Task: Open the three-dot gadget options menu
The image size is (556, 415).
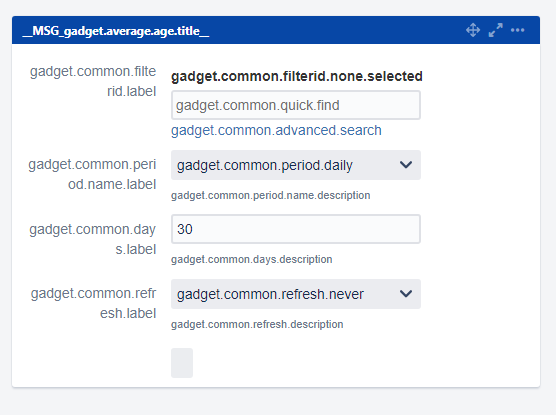Action: pos(517,30)
